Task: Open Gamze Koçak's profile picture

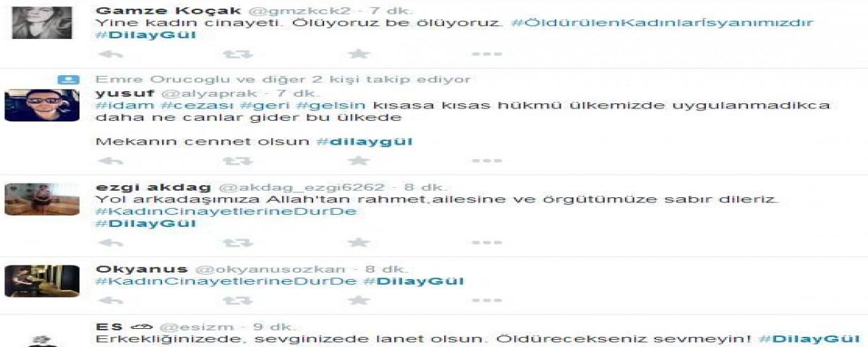Action: tap(43, 22)
